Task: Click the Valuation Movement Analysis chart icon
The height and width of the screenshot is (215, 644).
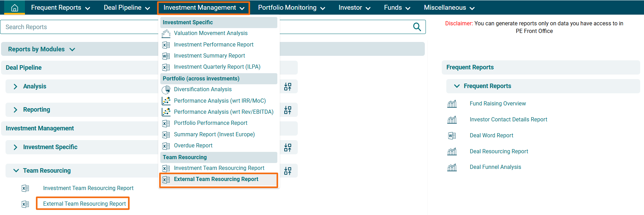Action: click(x=166, y=33)
